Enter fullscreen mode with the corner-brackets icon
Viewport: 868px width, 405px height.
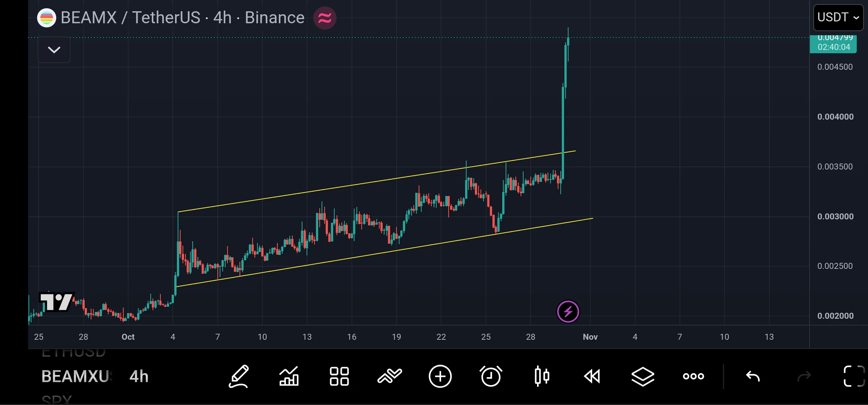point(854,376)
